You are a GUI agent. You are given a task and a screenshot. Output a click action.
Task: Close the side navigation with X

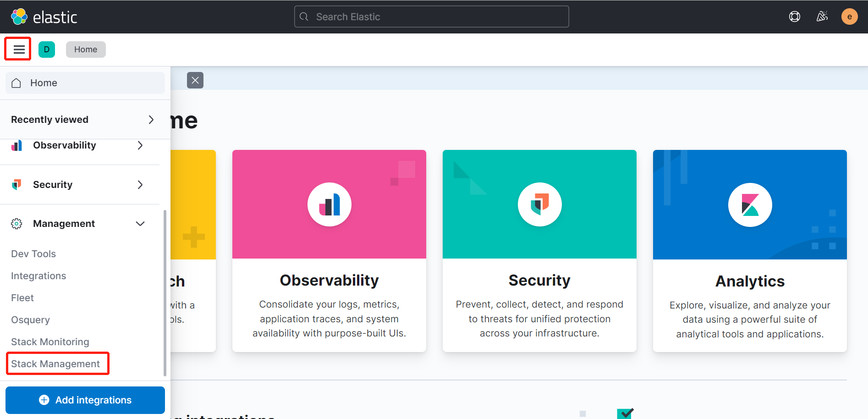click(195, 80)
